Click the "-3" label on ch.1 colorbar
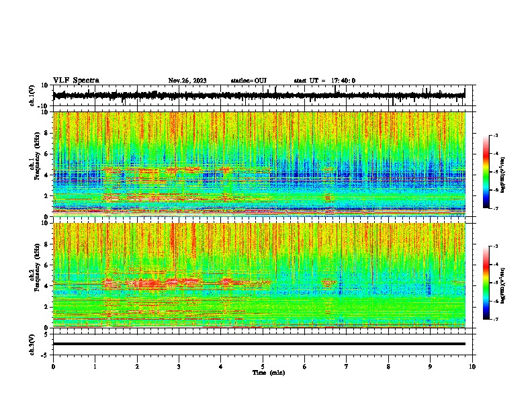 [x=495, y=135]
